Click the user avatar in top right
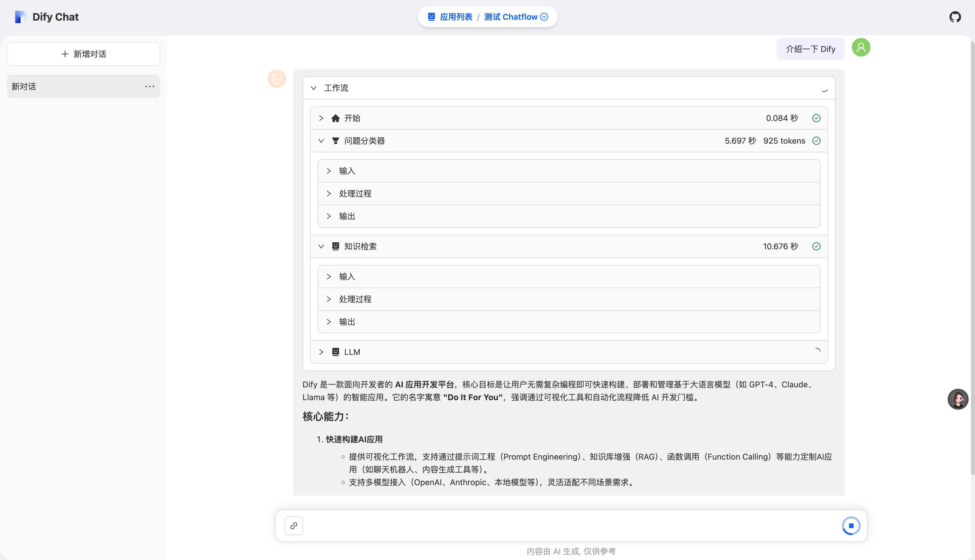 tap(861, 47)
